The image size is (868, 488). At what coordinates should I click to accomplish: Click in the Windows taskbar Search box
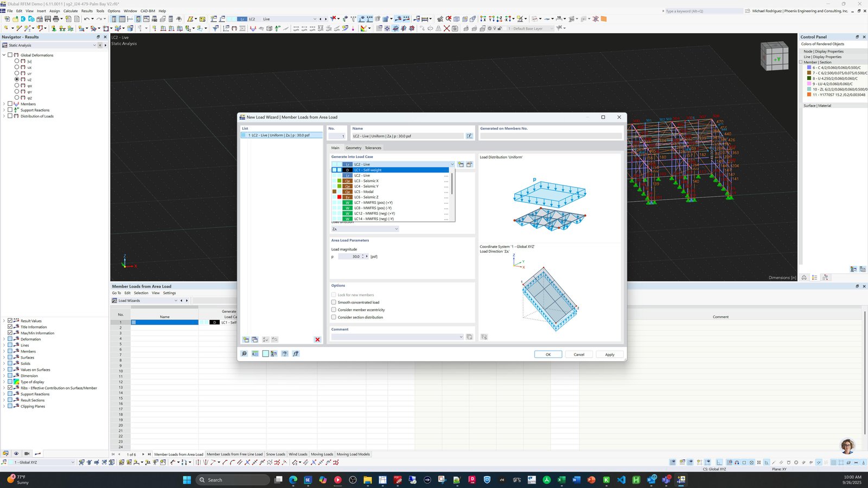click(x=232, y=480)
